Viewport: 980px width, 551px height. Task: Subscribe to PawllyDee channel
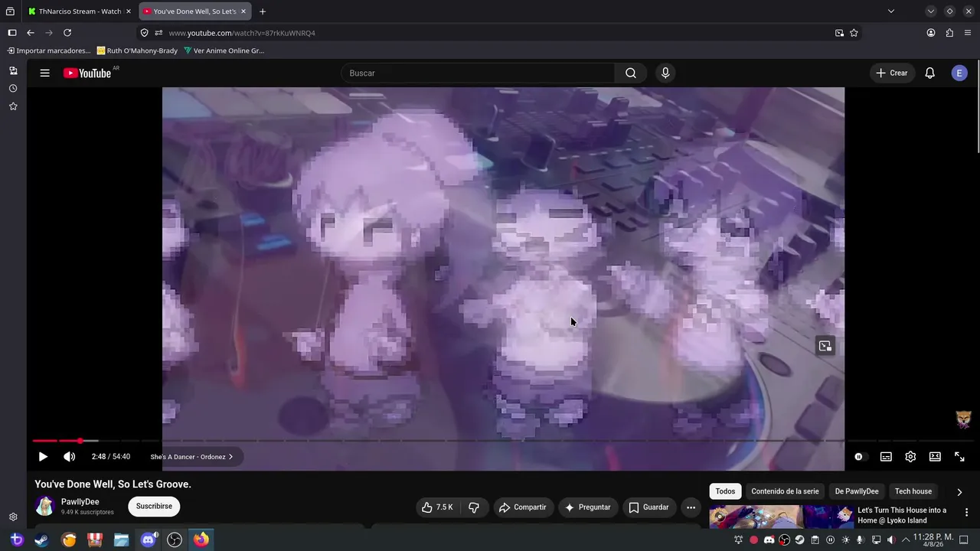click(154, 506)
